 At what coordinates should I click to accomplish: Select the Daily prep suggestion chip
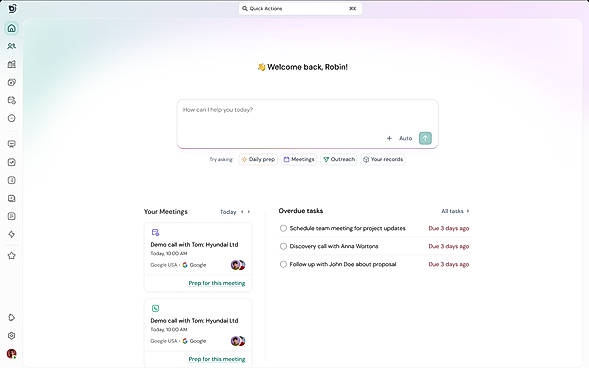pyautogui.click(x=258, y=159)
